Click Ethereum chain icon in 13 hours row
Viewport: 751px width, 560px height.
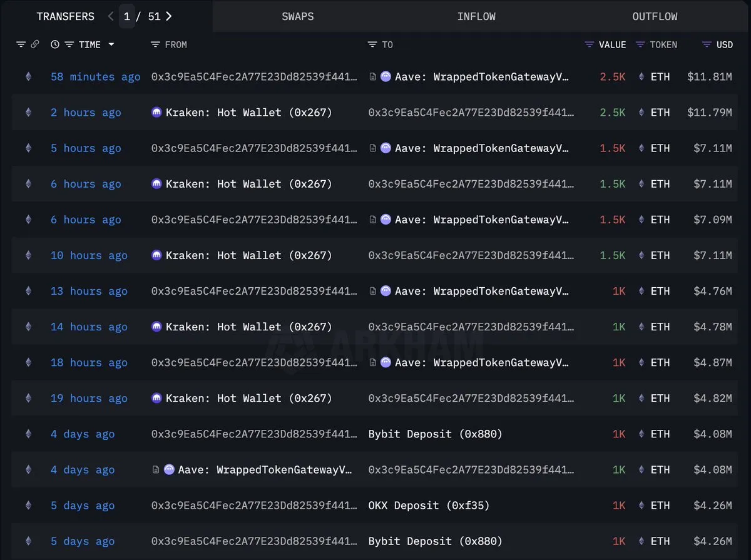coord(28,291)
